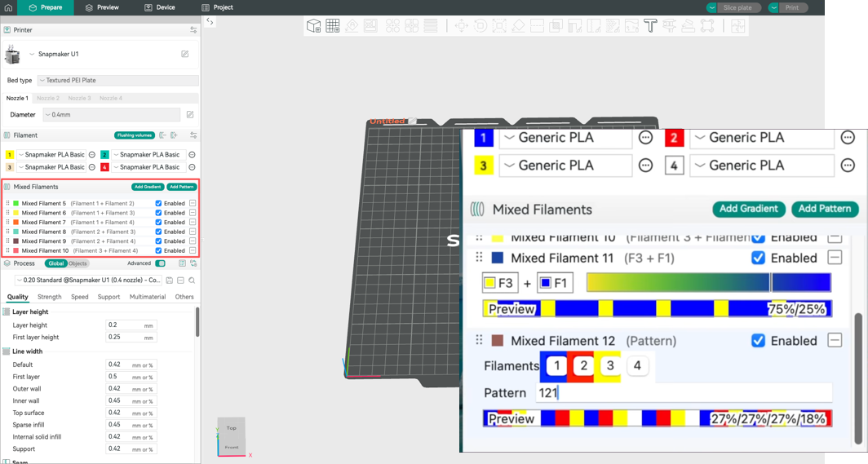Toggle Enabled checkbox for Mixed Filament 5

(158, 204)
